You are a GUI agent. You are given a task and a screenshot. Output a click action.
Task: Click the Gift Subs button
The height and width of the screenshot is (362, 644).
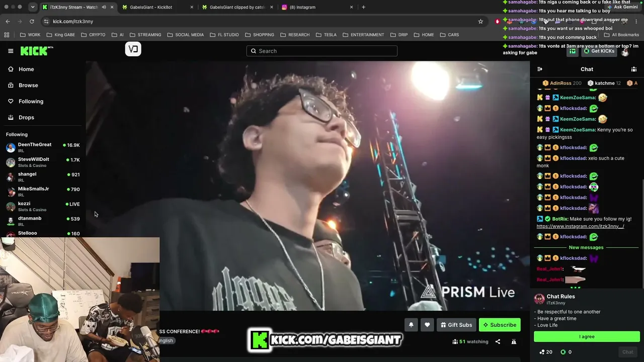(x=456, y=325)
